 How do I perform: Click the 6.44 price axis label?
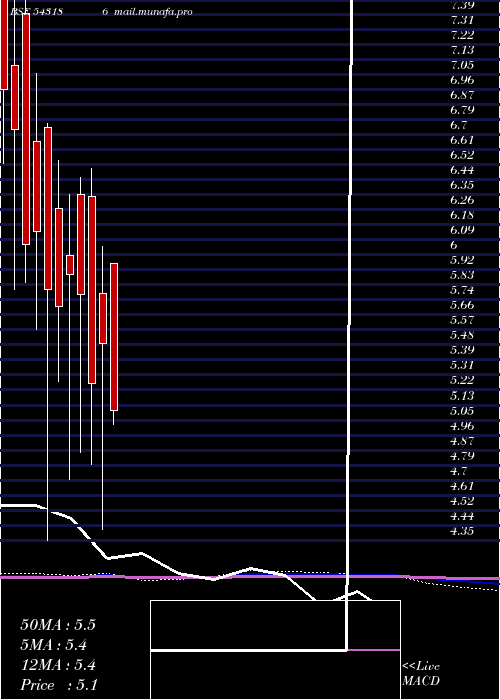(x=462, y=170)
